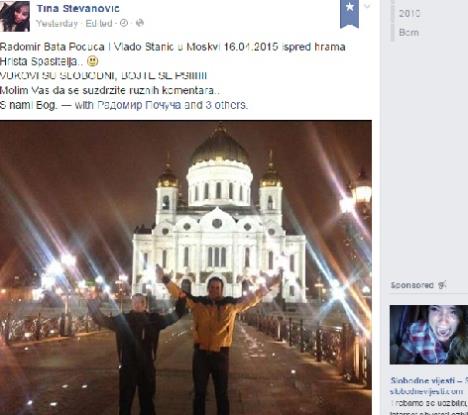Image resolution: width=468 pixels, height=415 pixels.
Task: Jump to Born on the timeline
Action: 409,33
